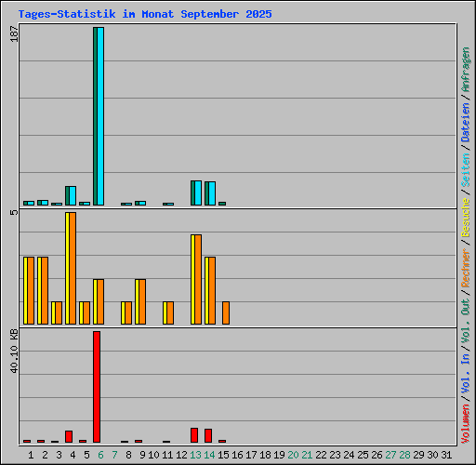Click the tallest orange visits bar for day 4
The width and height of the screenshot is (476, 465).
(73, 268)
